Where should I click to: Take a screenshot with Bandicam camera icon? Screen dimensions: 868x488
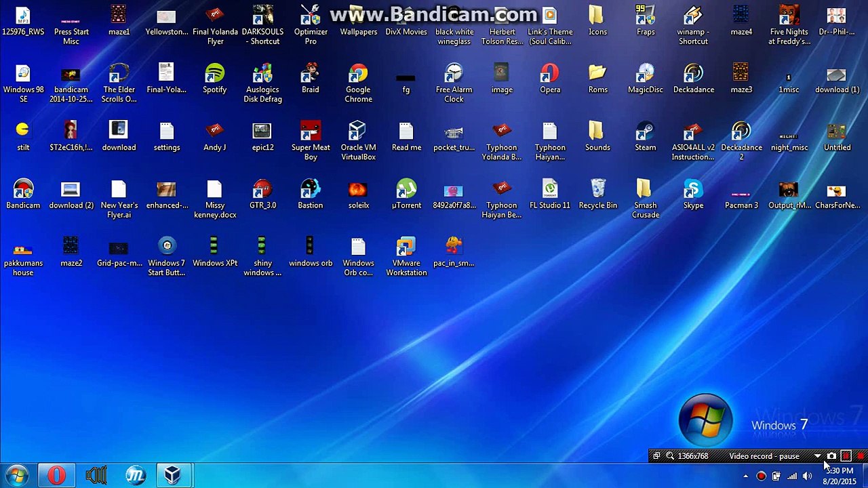pyautogui.click(x=831, y=456)
